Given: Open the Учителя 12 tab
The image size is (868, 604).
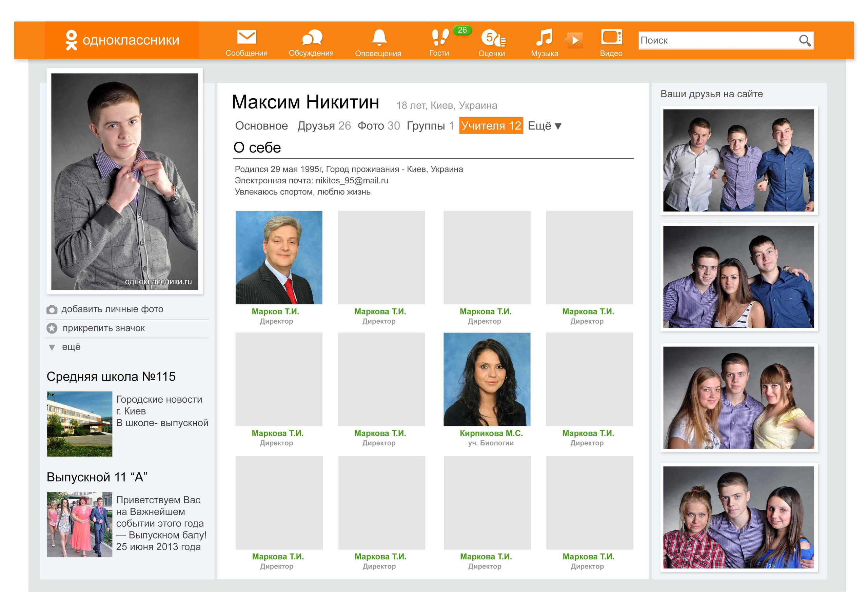Looking at the screenshot, I should [491, 126].
